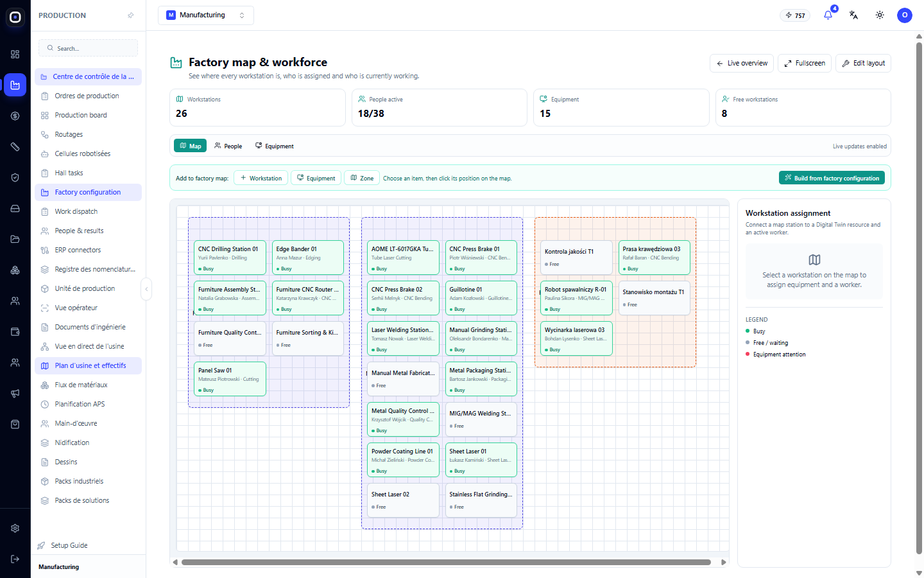The width and height of the screenshot is (924, 578).
Task: Switch to the People tab
Action: pyautogui.click(x=228, y=146)
